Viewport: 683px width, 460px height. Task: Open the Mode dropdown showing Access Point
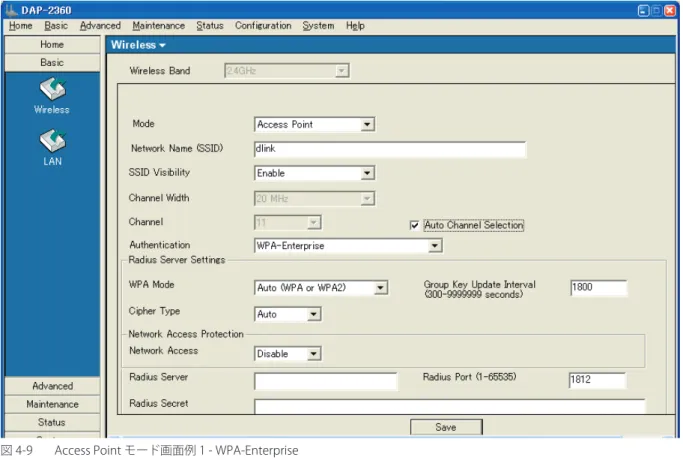[314, 125]
